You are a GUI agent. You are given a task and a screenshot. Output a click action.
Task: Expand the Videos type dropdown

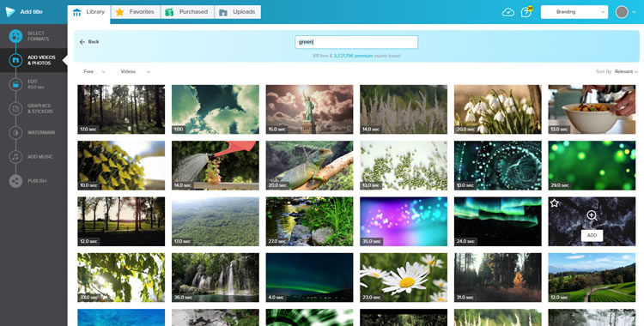136,71
